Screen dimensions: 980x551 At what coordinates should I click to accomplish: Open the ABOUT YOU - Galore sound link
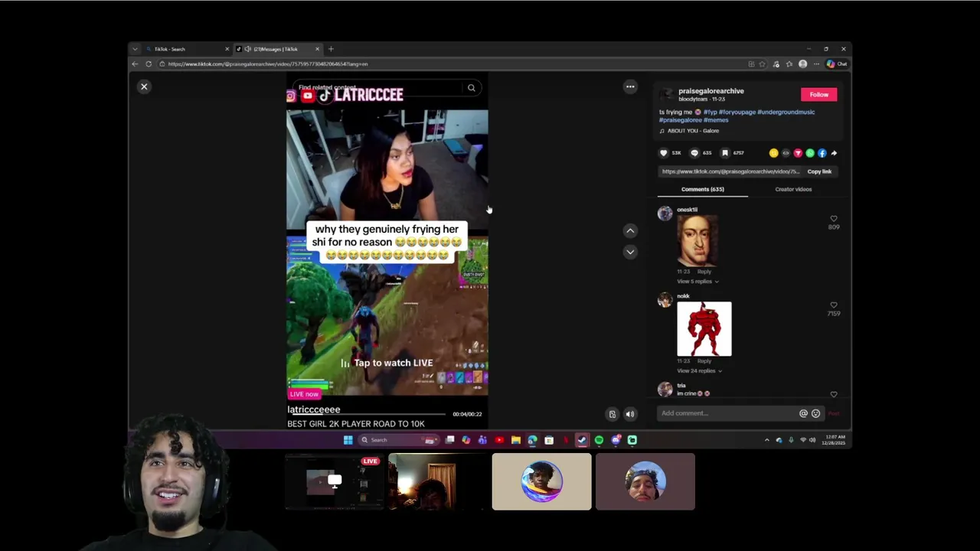point(689,131)
